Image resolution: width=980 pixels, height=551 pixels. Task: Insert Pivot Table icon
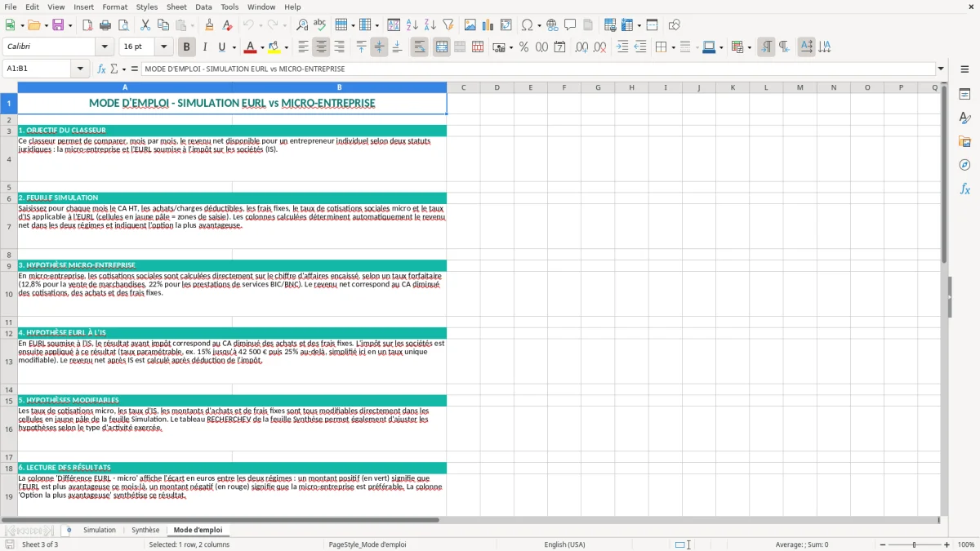(x=506, y=25)
